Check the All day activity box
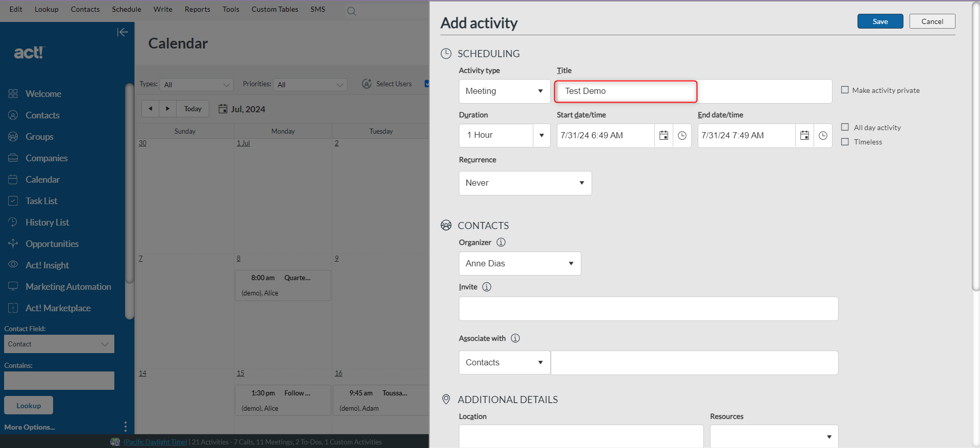980x448 pixels. [x=845, y=128]
